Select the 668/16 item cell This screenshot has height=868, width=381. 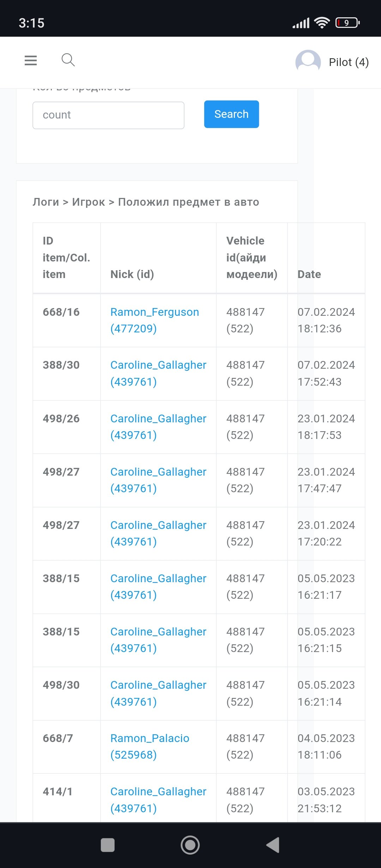coord(61,312)
